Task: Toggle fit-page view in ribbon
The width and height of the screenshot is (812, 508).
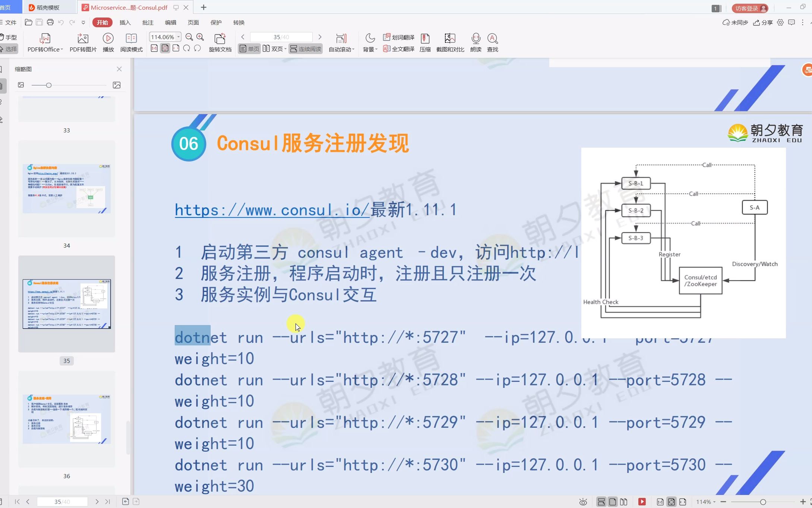Action: [x=165, y=48]
